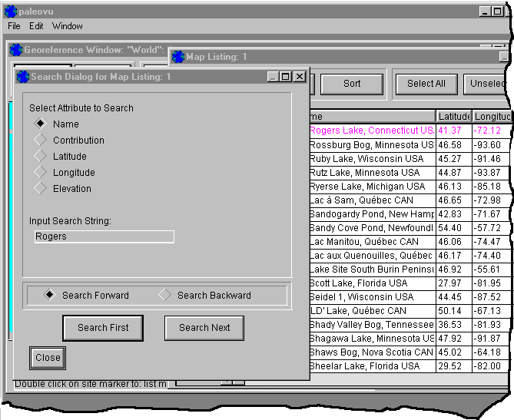
Task: Select the Contribution search attribute
Action: [41, 140]
